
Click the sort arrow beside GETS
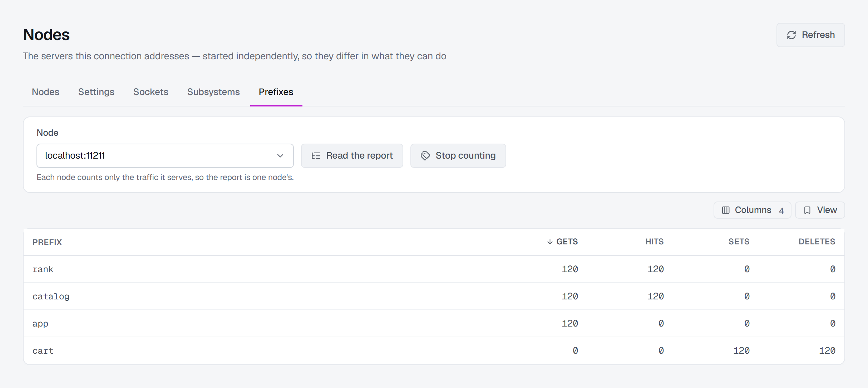click(550, 242)
